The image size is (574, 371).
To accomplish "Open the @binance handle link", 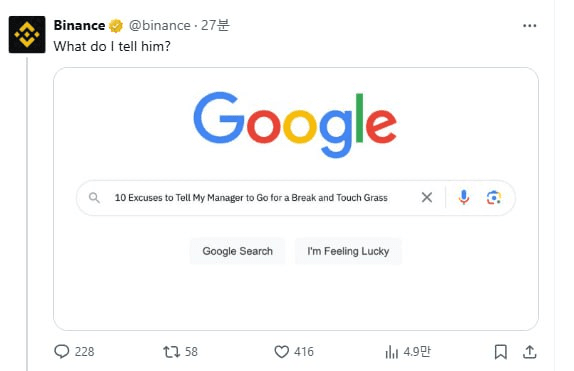I will click(160, 25).
